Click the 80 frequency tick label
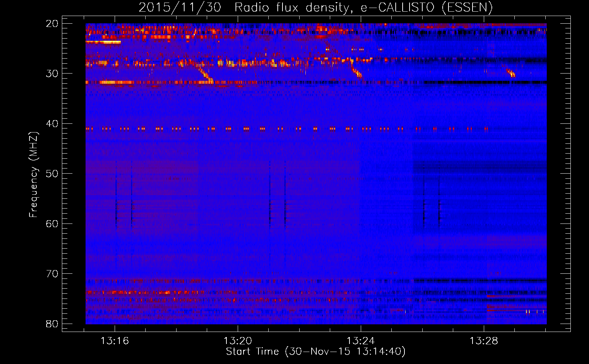The width and height of the screenshot is (589, 364). pyautogui.click(x=52, y=324)
